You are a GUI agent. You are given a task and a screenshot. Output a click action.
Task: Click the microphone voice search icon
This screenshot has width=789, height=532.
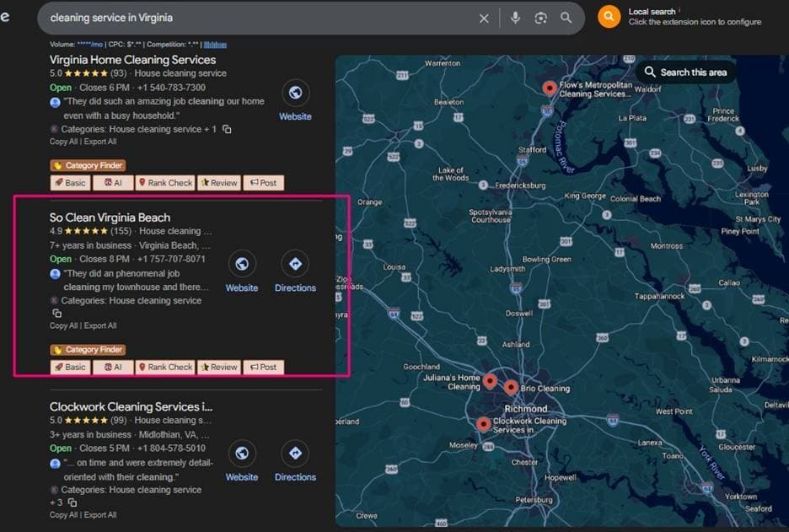(515, 18)
